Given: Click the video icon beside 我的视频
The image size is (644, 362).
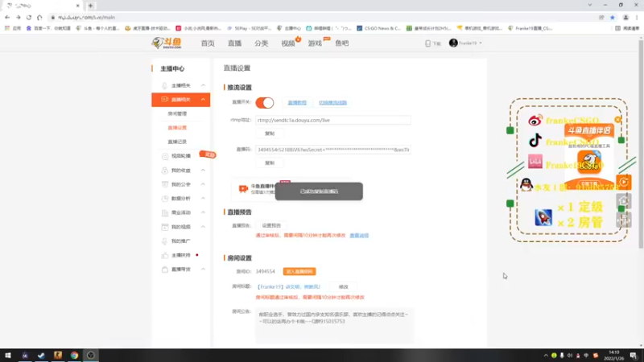Looking at the screenshot, I should click(x=165, y=227).
